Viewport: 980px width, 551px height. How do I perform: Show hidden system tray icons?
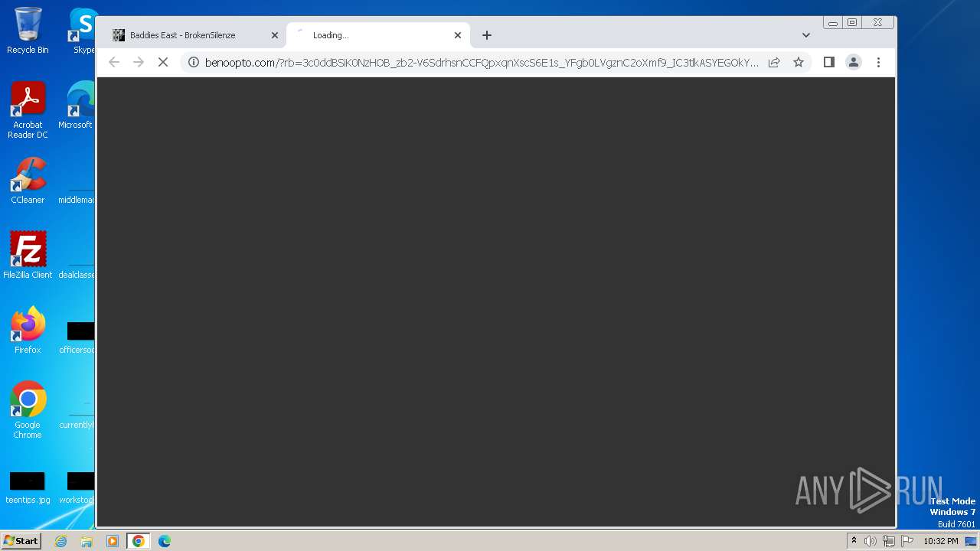(854, 541)
